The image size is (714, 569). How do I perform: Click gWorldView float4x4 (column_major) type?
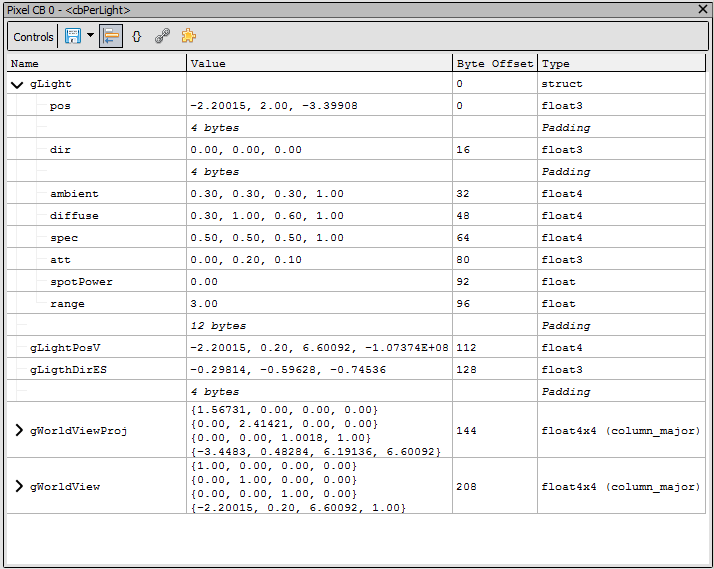[621, 487]
